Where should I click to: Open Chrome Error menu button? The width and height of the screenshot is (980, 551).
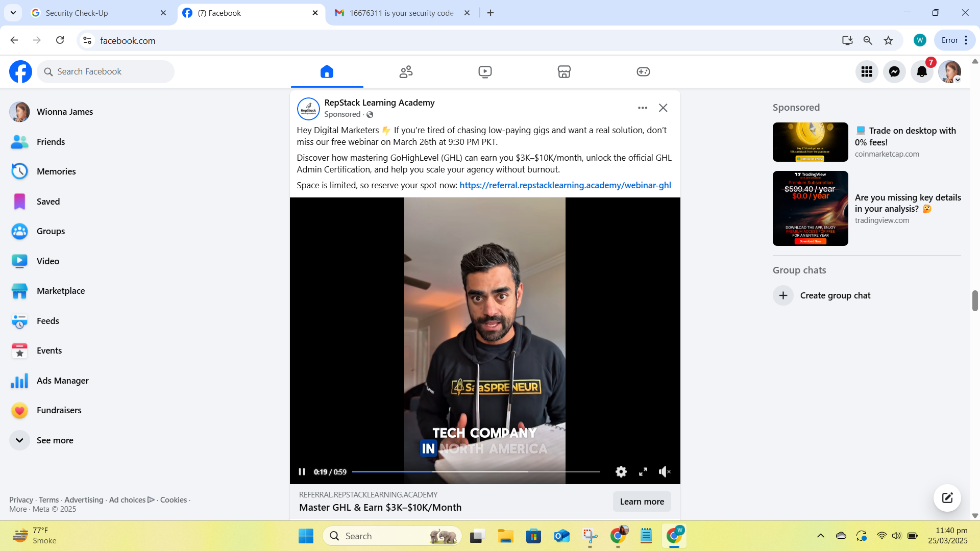click(x=954, y=40)
